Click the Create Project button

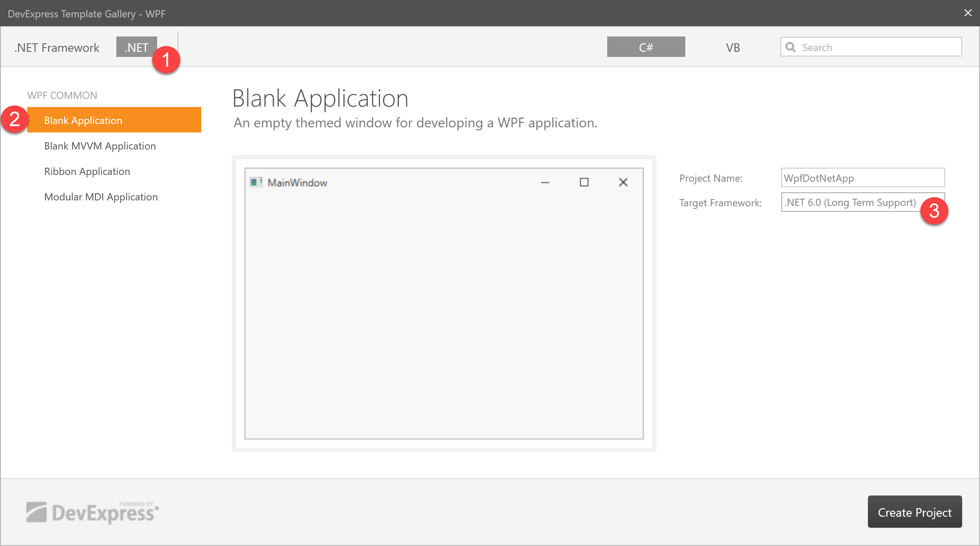pyautogui.click(x=915, y=512)
